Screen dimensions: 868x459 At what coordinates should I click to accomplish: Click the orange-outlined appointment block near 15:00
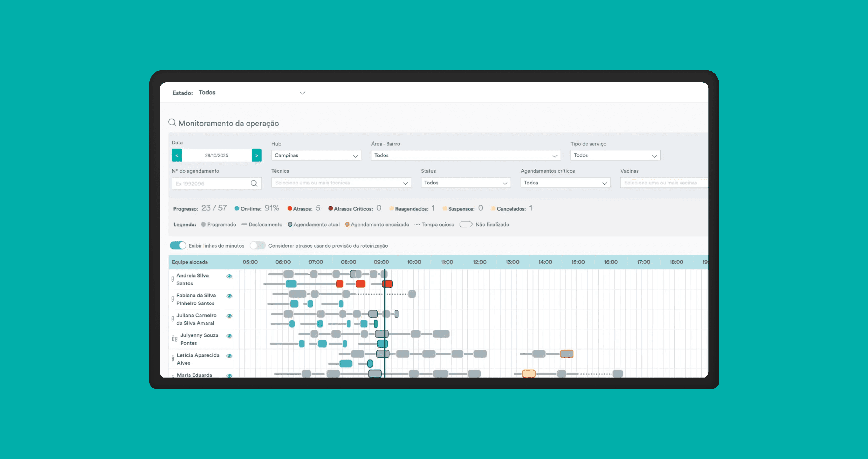566,354
